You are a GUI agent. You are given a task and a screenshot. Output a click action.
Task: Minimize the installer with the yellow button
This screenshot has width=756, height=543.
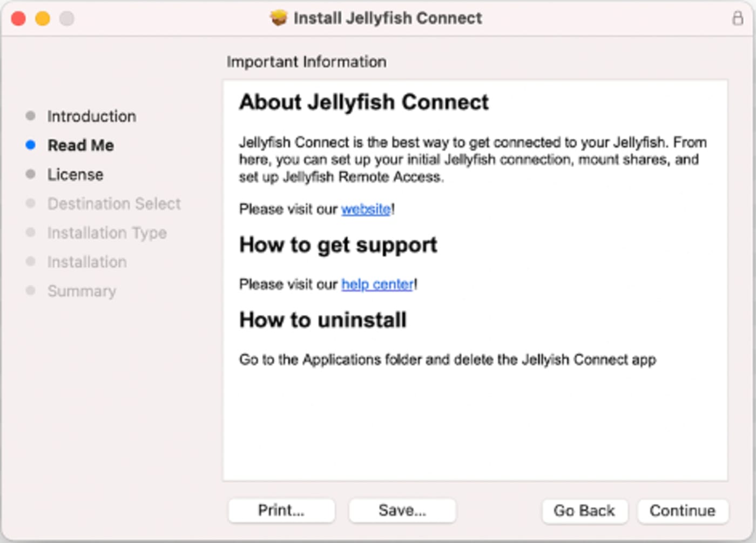43,19
